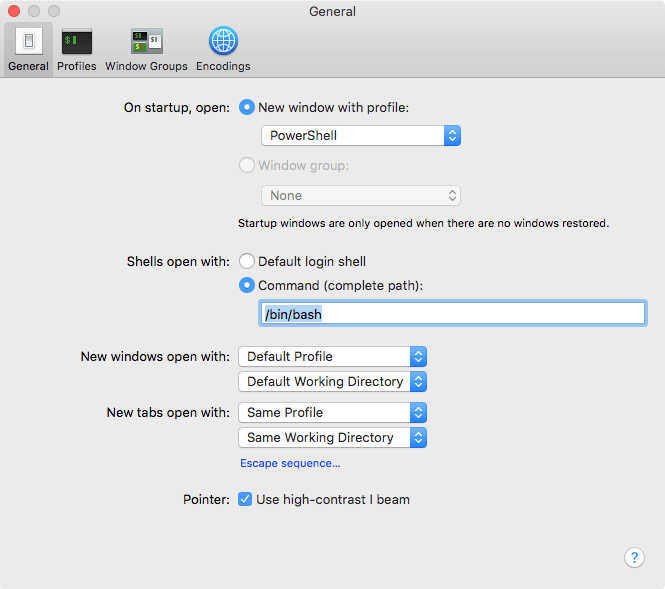Select New window with profile radio
Viewport: 665px width, 589px height.
coord(247,107)
